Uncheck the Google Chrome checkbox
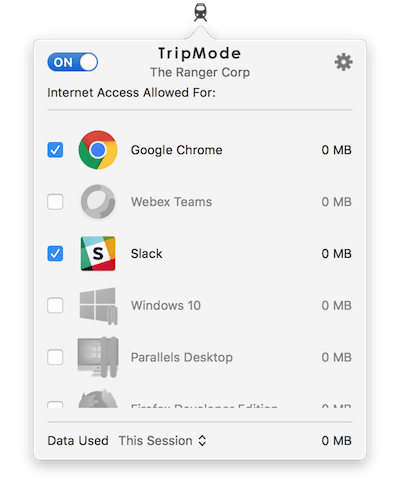The width and height of the screenshot is (400, 498). pos(55,150)
